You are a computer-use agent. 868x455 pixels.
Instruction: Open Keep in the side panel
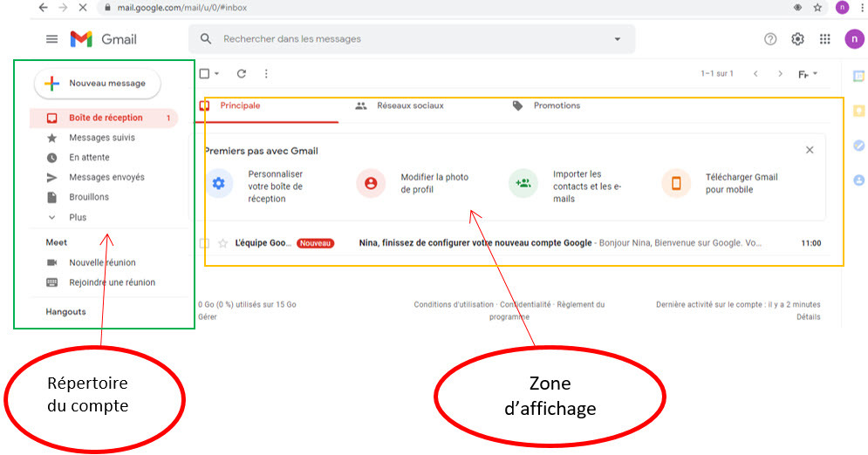[858, 111]
